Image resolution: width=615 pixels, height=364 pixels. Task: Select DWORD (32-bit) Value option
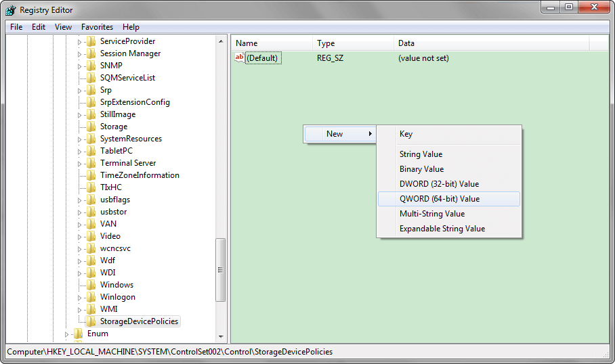pos(439,184)
